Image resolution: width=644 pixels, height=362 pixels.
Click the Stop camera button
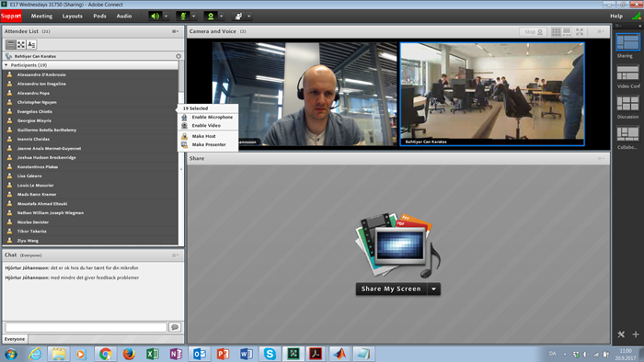tap(533, 31)
